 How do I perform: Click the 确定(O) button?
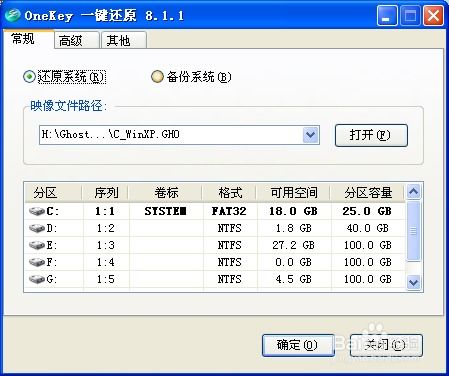tap(298, 345)
